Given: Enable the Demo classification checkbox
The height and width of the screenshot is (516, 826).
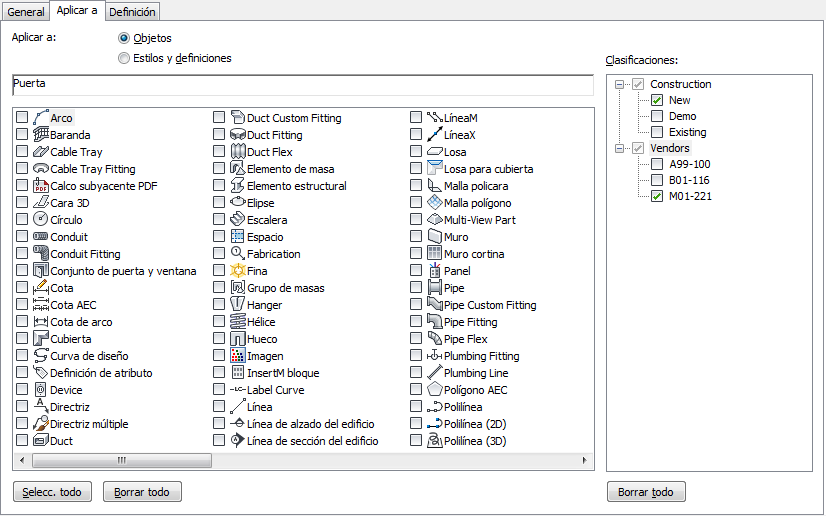Looking at the screenshot, I should [x=657, y=116].
